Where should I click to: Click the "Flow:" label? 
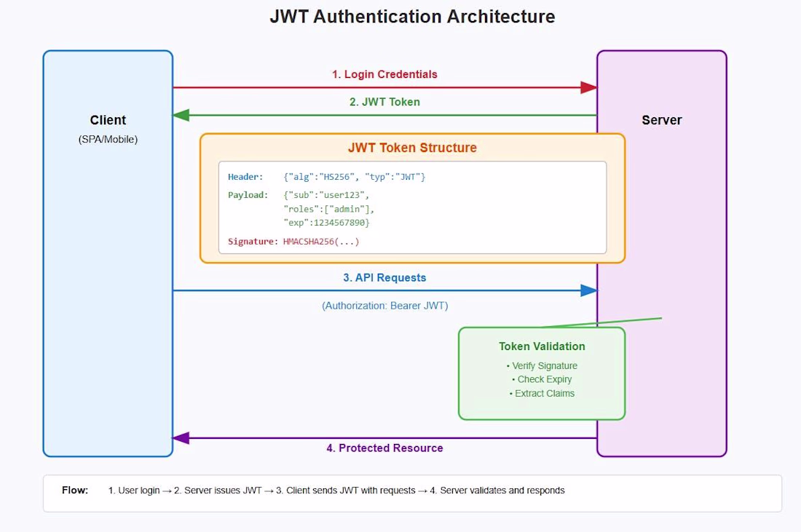pos(75,490)
